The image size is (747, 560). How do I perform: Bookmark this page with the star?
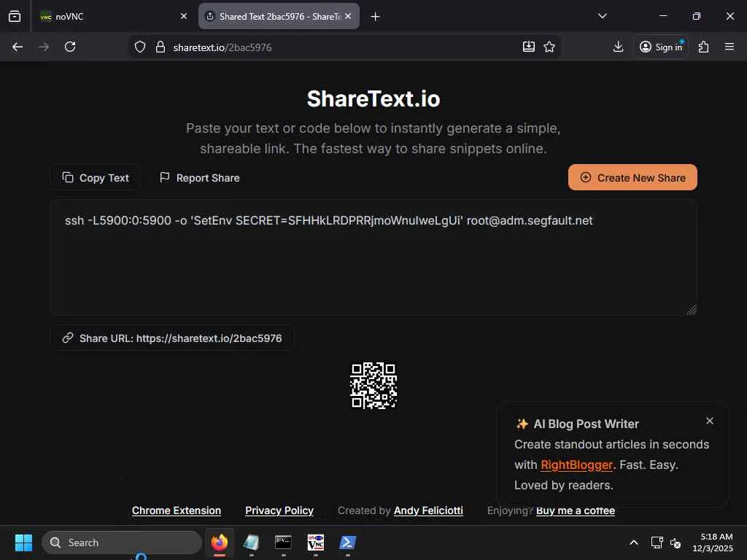(549, 47)
